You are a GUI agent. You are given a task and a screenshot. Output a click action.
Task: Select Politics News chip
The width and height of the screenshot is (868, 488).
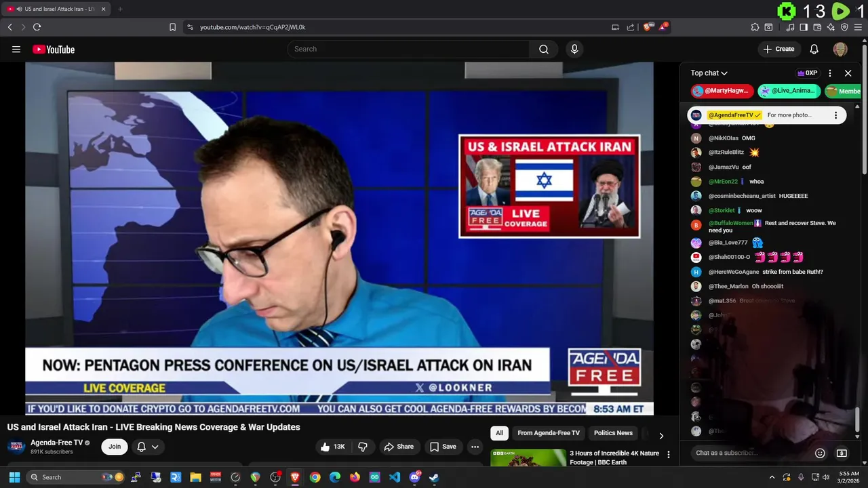pos(613,433)
